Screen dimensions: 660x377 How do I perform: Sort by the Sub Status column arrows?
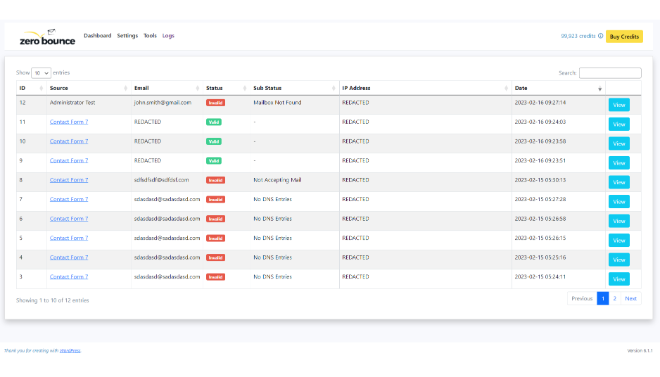(x=333, y=88)
